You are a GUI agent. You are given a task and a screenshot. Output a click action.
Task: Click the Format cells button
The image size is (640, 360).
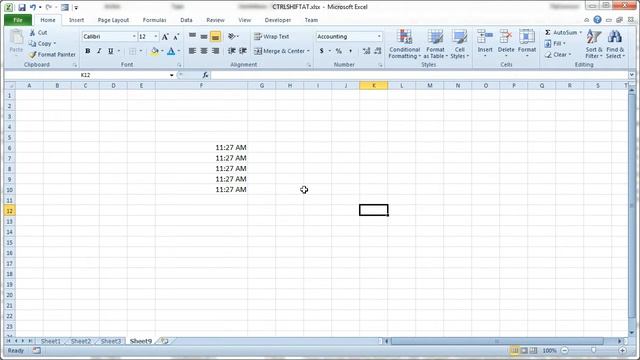[x=527, y=43]
